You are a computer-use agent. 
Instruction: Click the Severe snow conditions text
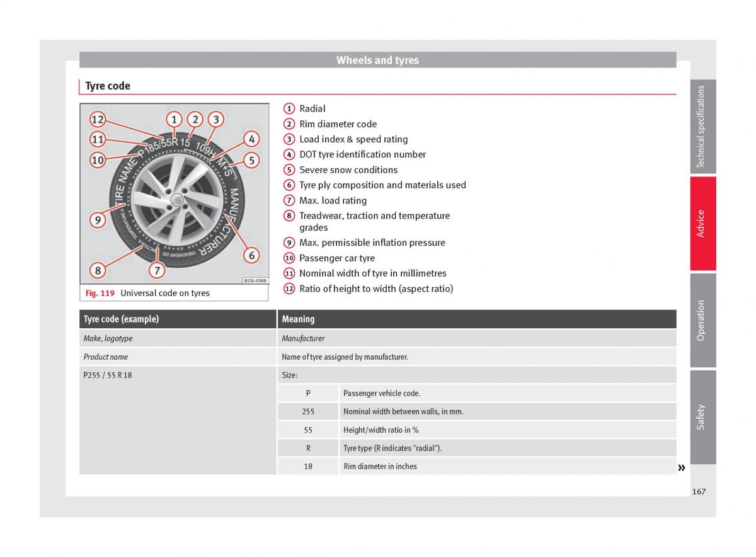click(x=348, y=169)
